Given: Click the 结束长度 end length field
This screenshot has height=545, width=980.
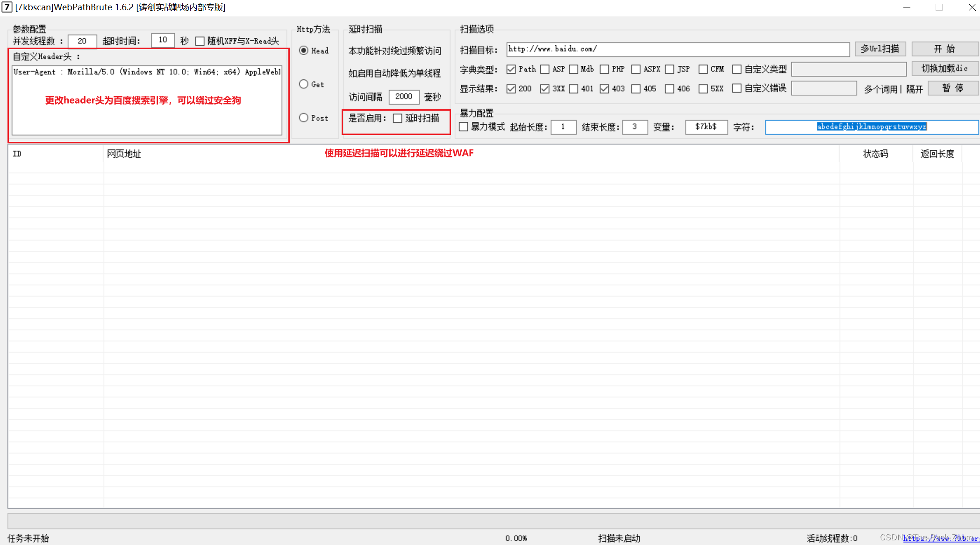Looking at the screenshot, I should pyautogui.click(x=635, y=127).
